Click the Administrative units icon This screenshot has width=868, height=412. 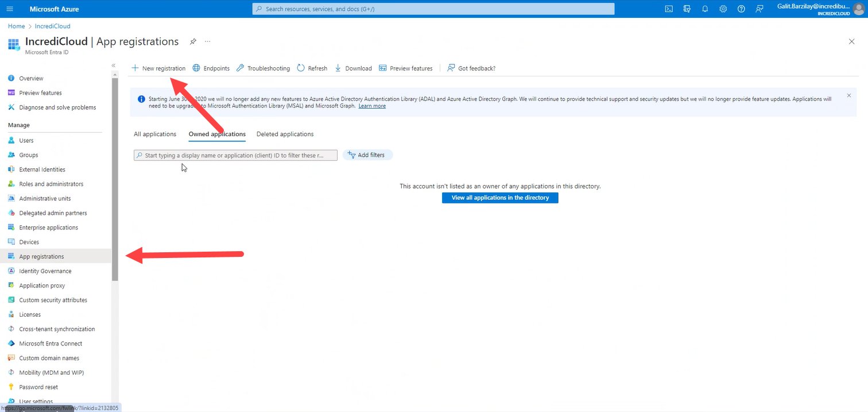tap(11, 198)
